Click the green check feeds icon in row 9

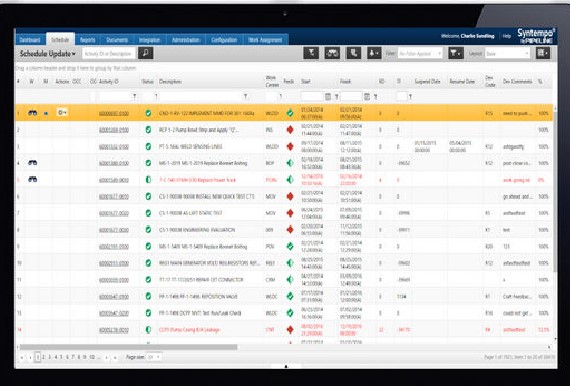tap(290, 246)
